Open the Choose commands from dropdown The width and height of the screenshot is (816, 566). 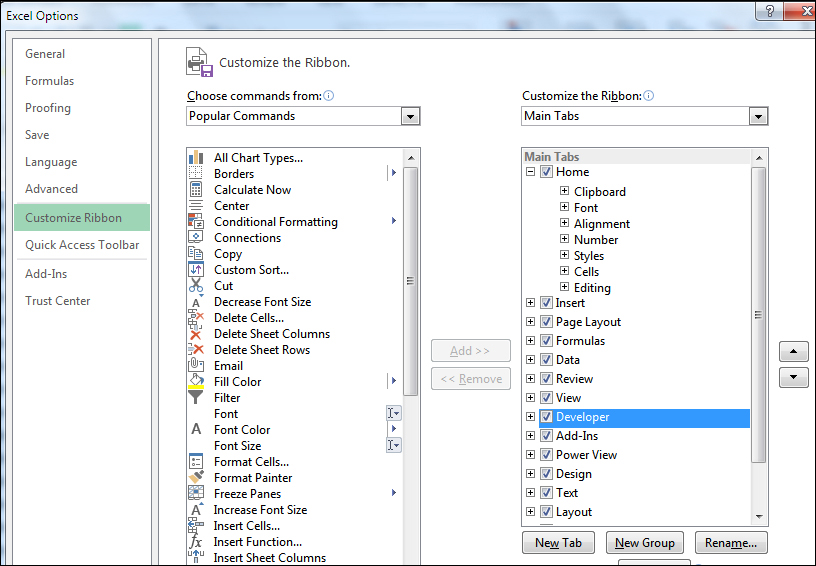click(410, 116)
